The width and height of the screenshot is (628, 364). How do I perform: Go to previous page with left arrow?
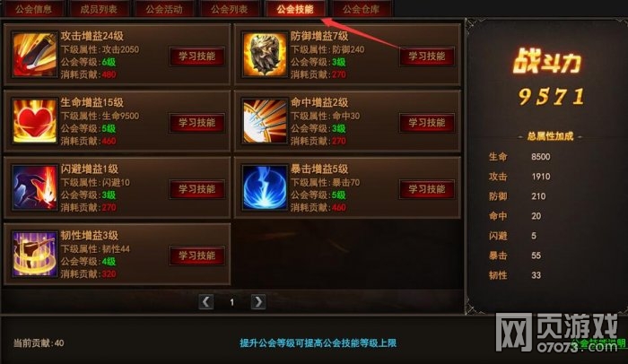pos(205,301)
